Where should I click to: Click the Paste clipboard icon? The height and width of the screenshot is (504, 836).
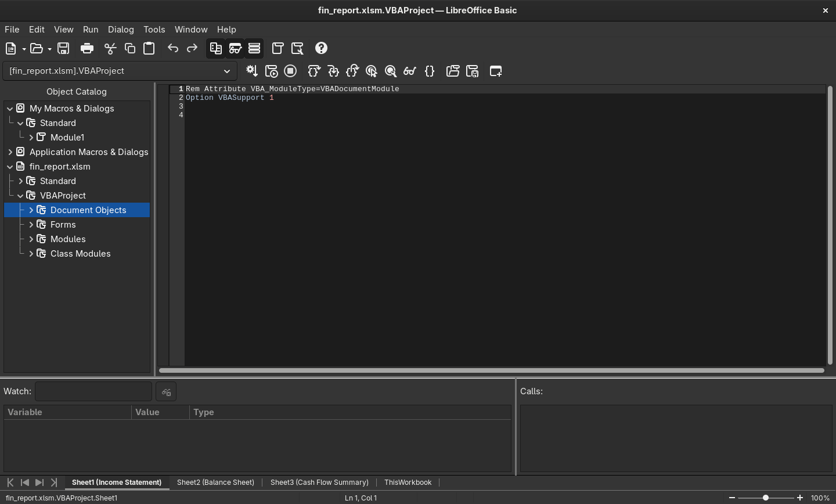149,48
